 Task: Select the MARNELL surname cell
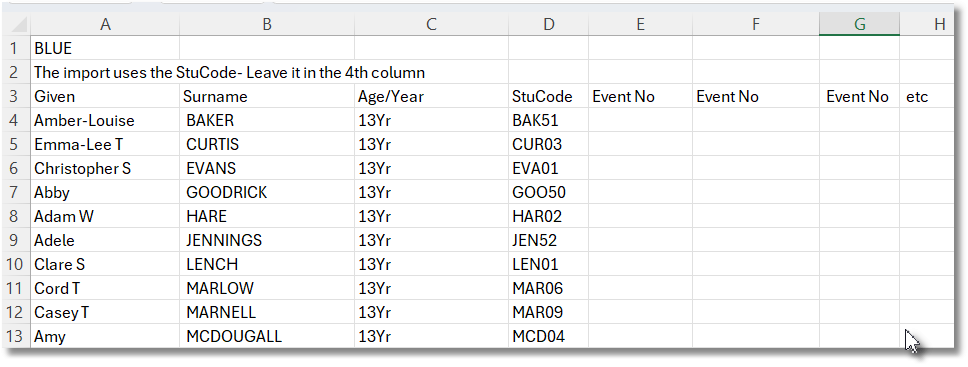pos(267,312)
